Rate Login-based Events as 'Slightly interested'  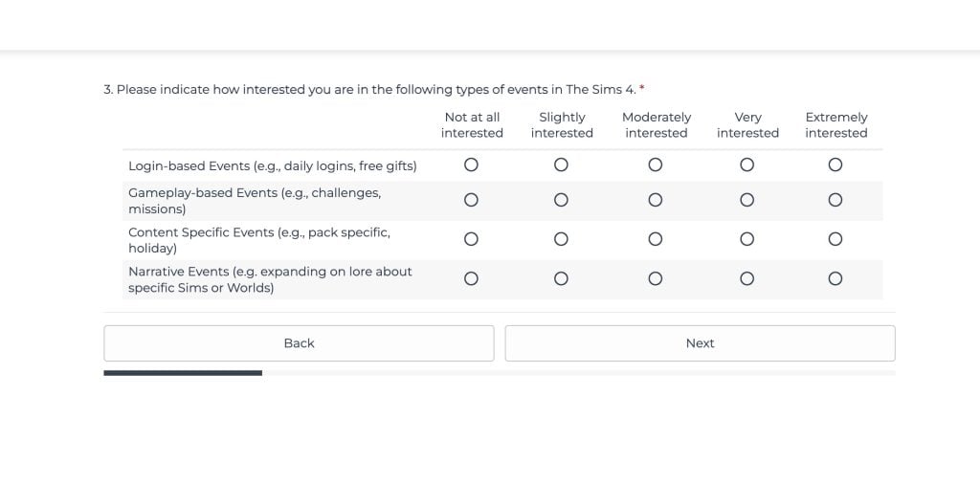coord(562,165)
